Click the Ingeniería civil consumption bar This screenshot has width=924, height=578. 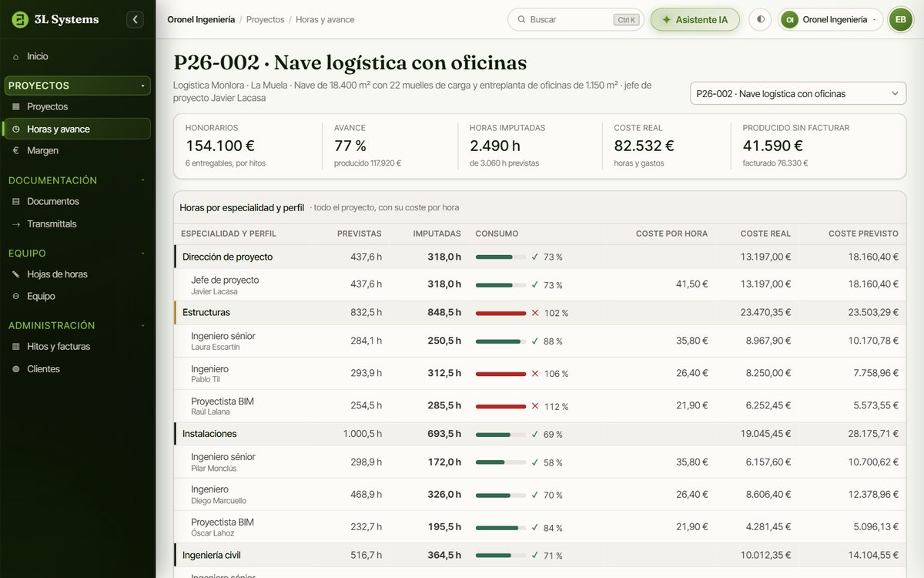tap(500, 556)
